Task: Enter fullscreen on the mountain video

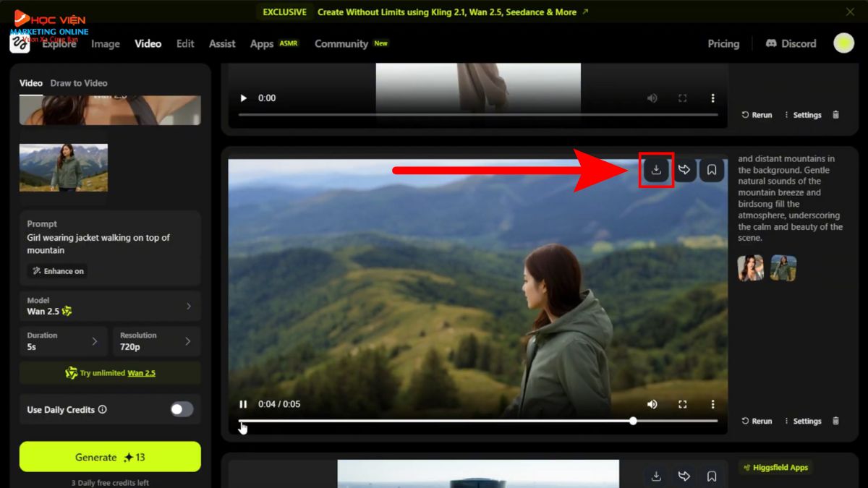Action: (x=682, y=404)
